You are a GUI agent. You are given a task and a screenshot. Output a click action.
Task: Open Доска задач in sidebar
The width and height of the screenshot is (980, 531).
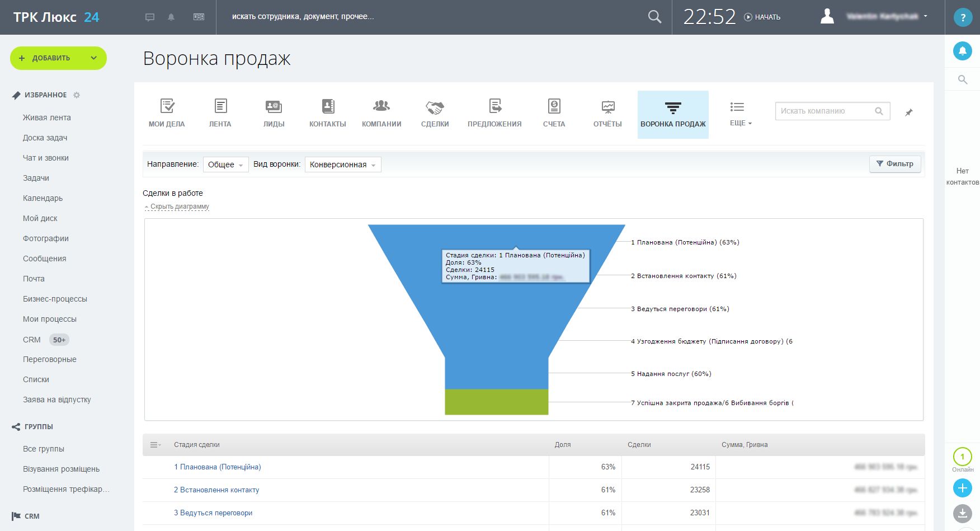click(45, 138)
